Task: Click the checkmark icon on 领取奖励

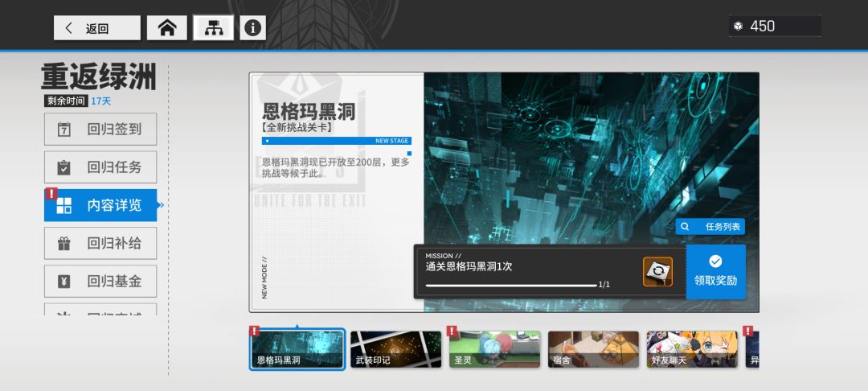Action: (716, 261)
